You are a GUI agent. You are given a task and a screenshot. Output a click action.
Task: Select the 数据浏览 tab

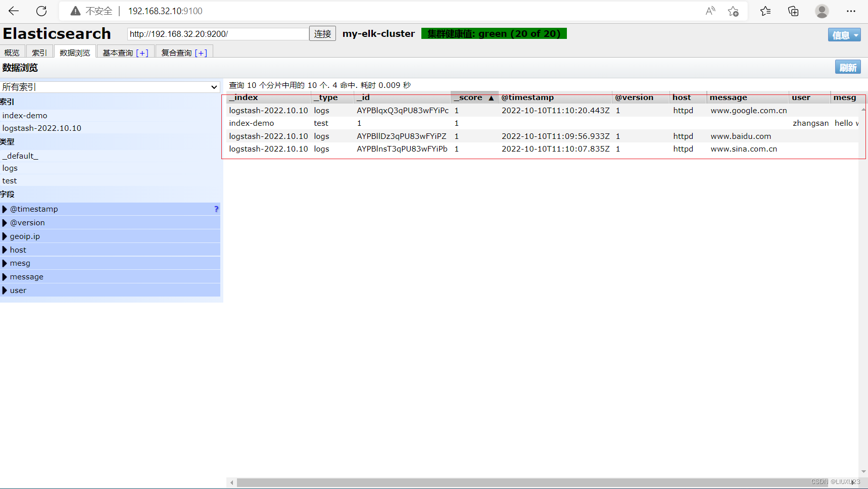coord(75,53)
